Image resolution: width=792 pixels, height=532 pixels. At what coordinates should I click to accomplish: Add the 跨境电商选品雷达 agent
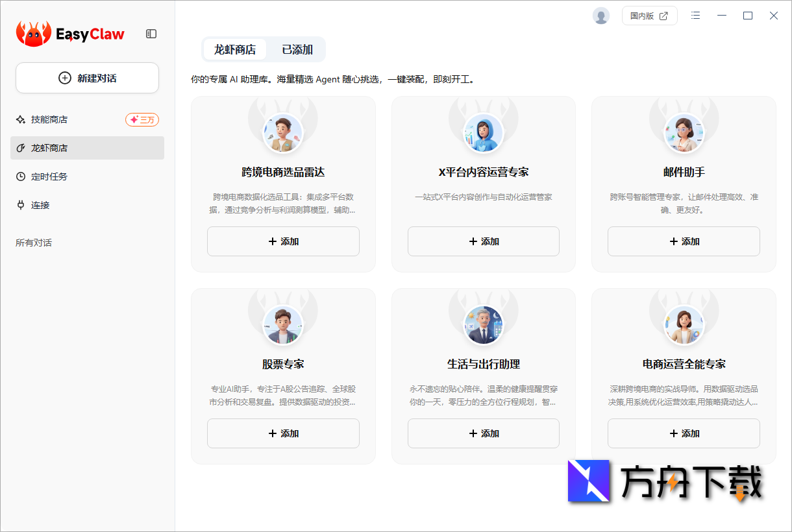(283, 241)
